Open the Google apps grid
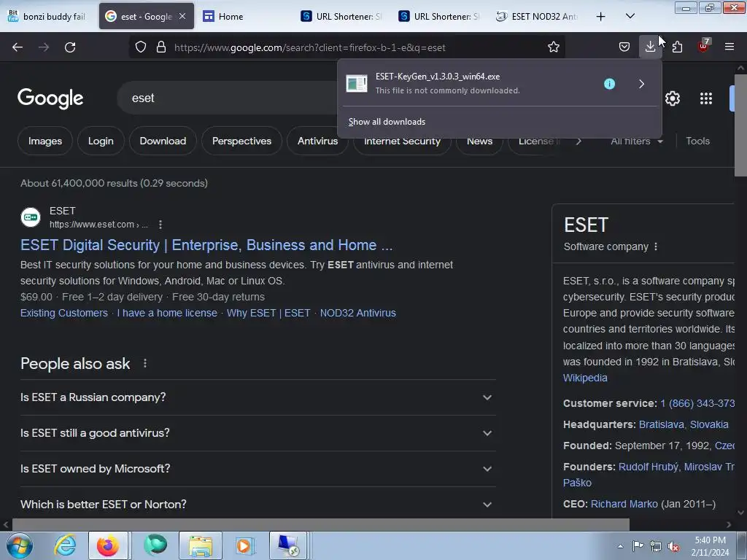The image size is (747, 560). click(x=706, y=98)
